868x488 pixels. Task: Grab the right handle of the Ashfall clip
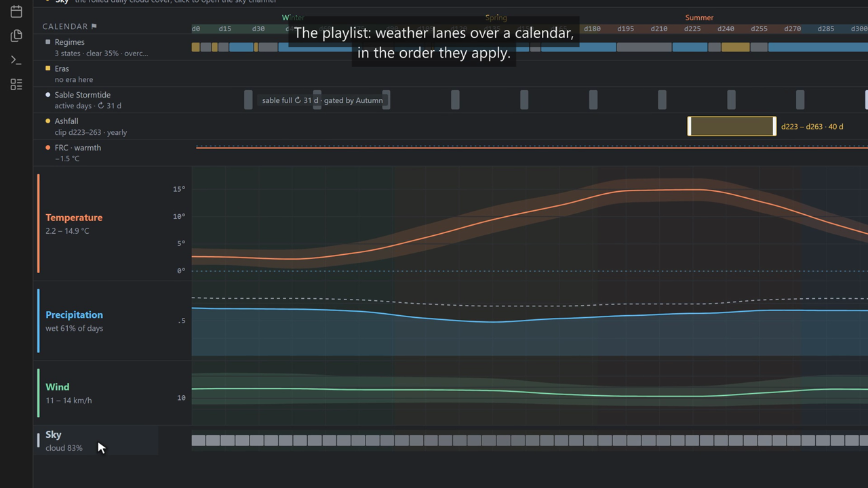[774, 126]
